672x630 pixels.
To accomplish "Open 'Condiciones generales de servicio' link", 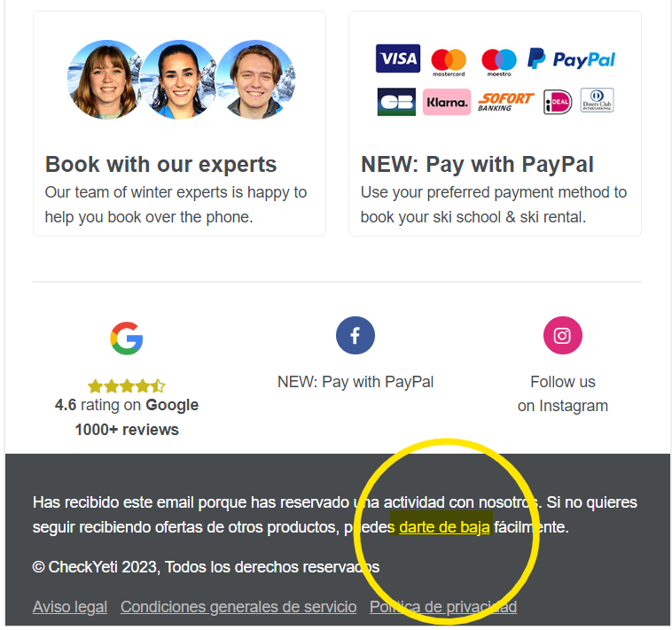I will pyautogui.click(x=238, y=607).
